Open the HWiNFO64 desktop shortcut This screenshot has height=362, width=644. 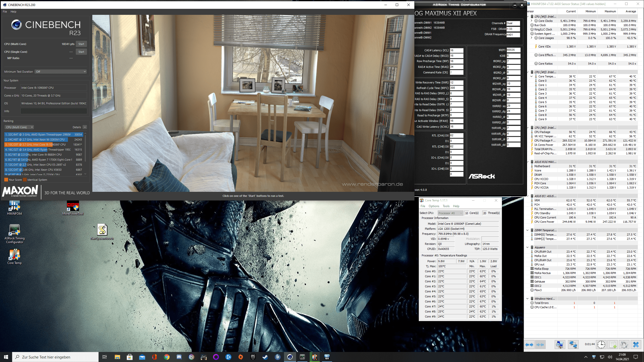point(14,208)
